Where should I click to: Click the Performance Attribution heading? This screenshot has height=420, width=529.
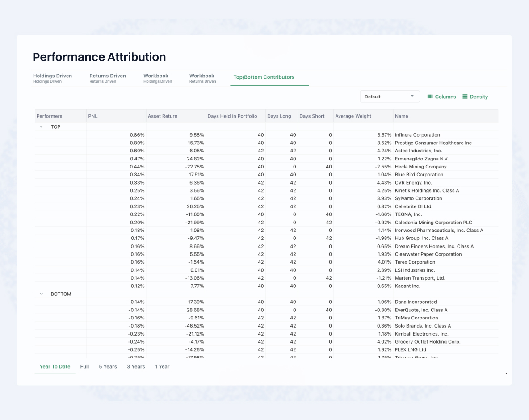[99, 57]
